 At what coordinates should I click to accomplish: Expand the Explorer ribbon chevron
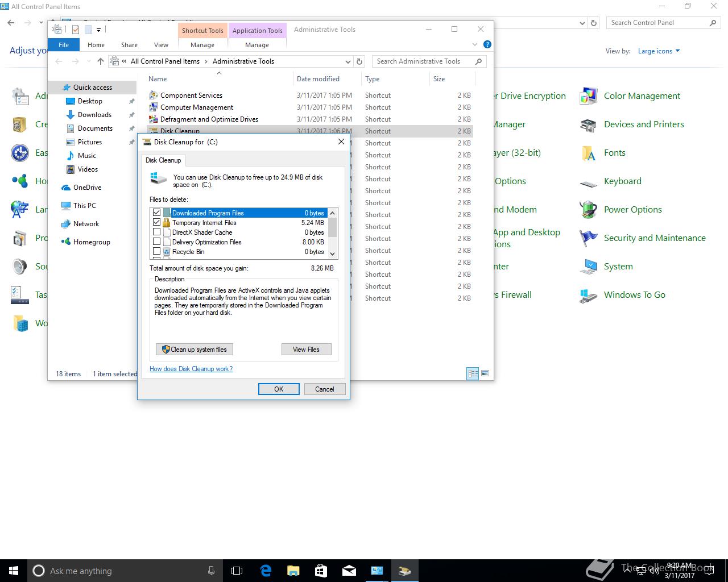(475, 44)
